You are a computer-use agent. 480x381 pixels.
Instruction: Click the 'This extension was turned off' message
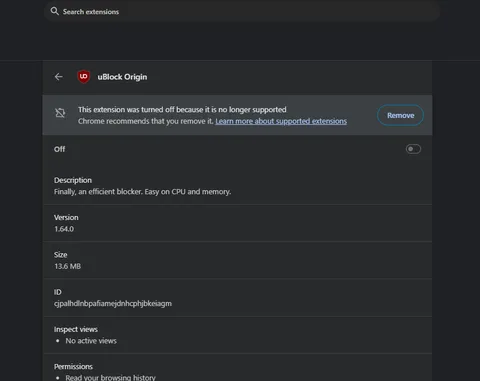pyautogui.click(x=182, y=110)
